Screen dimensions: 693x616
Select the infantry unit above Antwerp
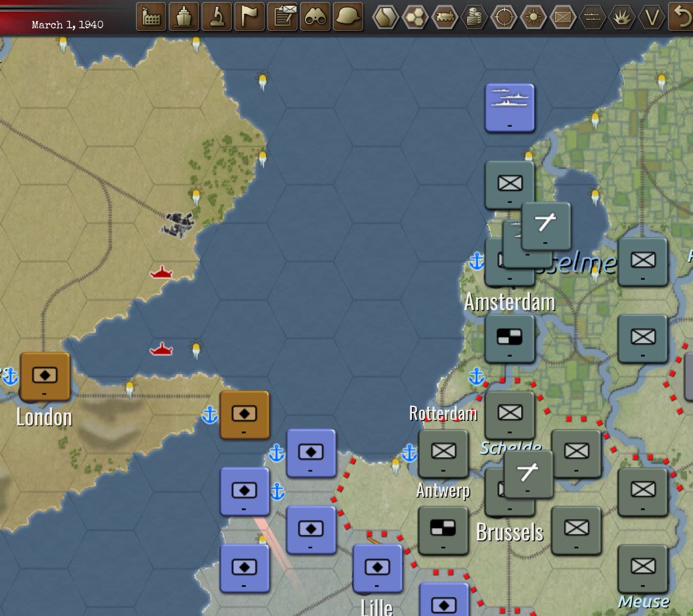tap(443, 453)
